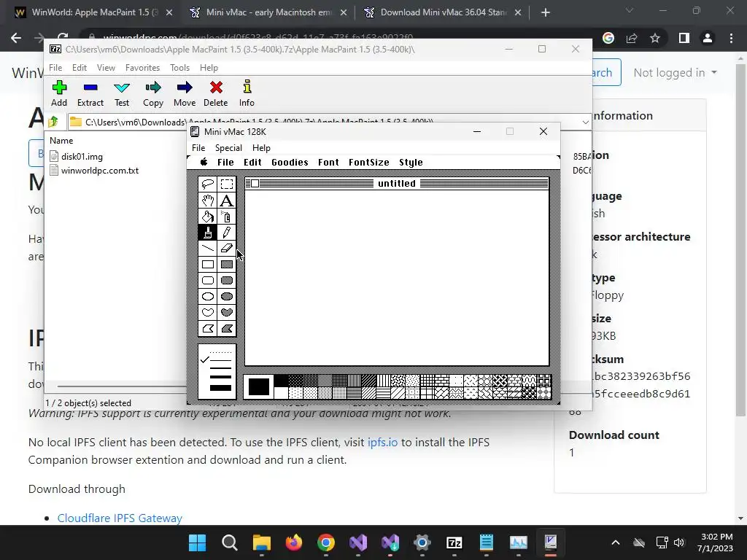Viewport: 747px width, 560px height.
Task: Open the 7-Zip Favorites menu
Action: pyautogui.click(x=142, y=68)
